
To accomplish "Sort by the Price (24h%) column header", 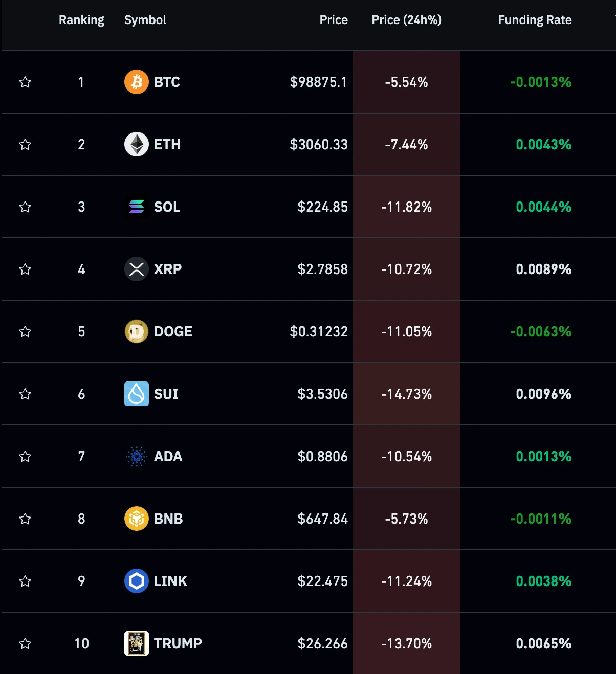I will point(406,20).
